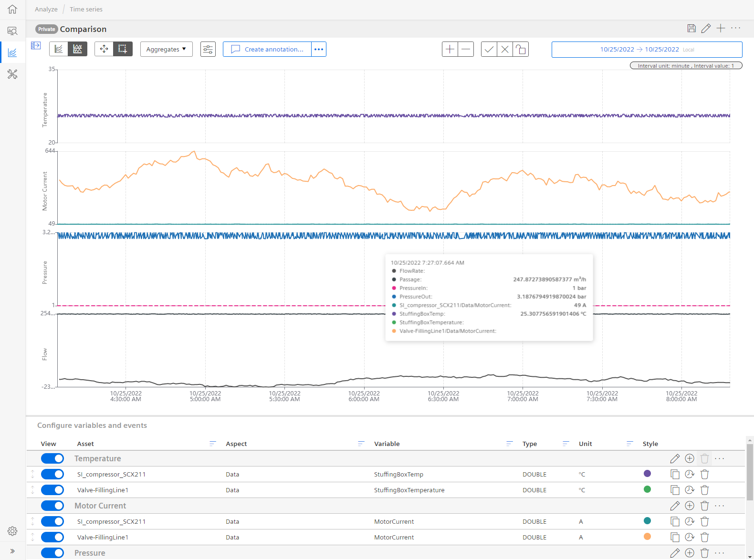The height and width of the screenshot is (560, 754).
Task: Click variables table vertical scrollbar
Action: (750, 472)
